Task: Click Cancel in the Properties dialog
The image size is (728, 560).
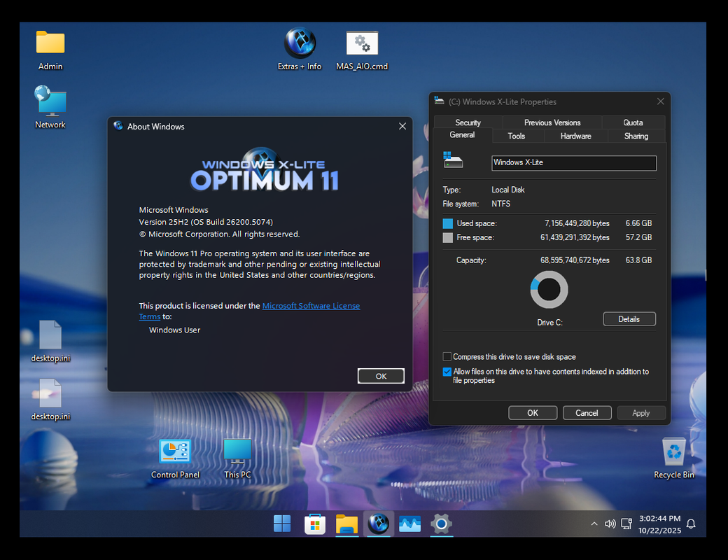Action: (x=587, y=413)
